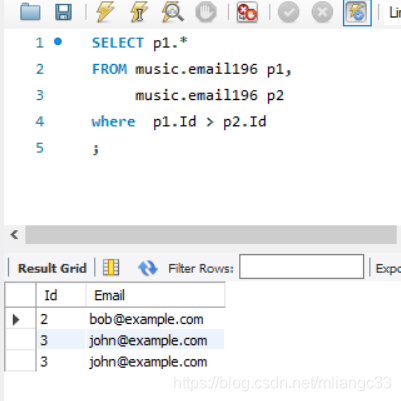401x401 pixels.
Task: Rollback transaction with X icon
Action: click(322, 12)
